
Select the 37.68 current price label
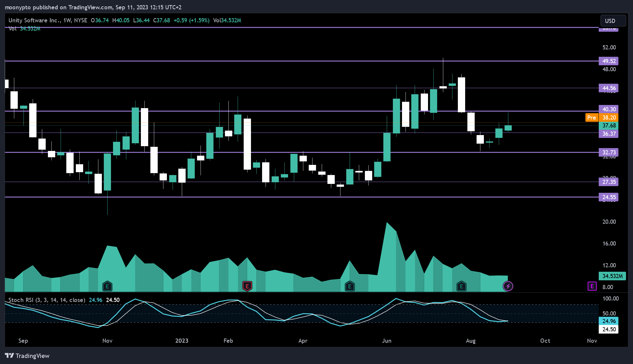[x=609, y=126]
